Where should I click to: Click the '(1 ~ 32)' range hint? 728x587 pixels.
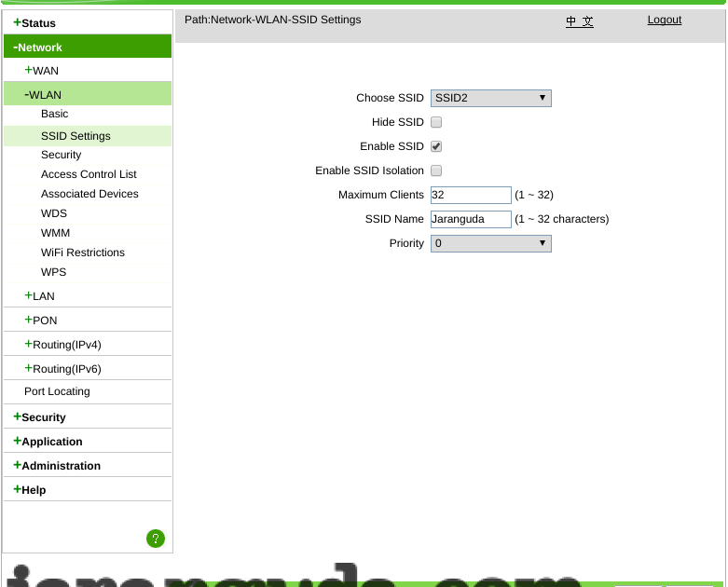click(534, 195)
